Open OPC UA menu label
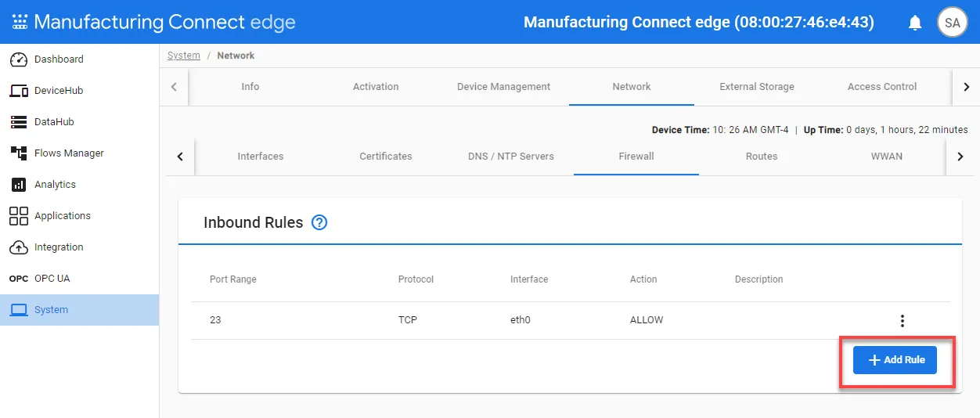 click(52, 279)
